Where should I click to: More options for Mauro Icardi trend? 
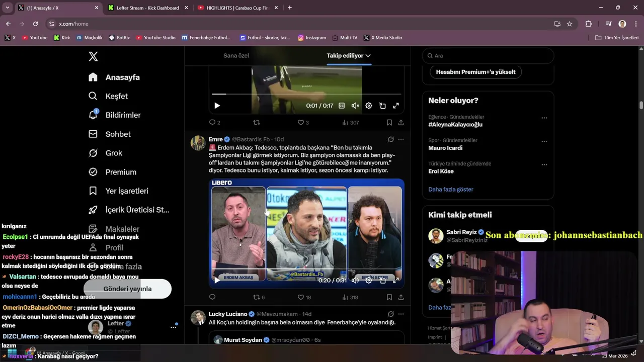tap(544, 141)
